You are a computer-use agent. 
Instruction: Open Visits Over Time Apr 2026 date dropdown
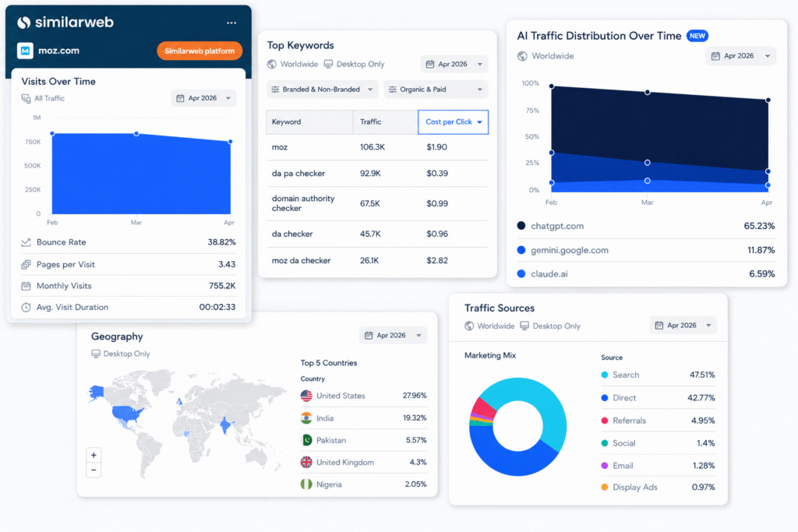pyautogui.click(x=203, y=98)
